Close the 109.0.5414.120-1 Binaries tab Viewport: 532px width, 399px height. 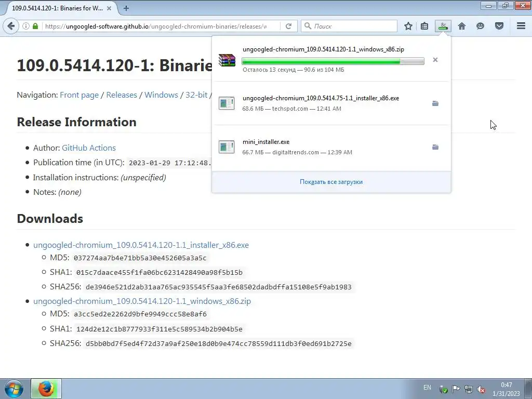[109, 8]
